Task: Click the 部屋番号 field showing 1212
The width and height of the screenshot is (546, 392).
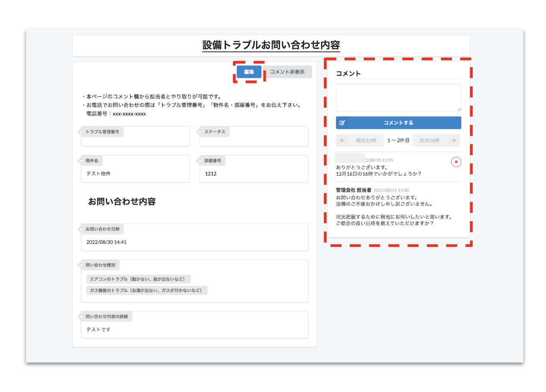Action: (x=254, y=173)
